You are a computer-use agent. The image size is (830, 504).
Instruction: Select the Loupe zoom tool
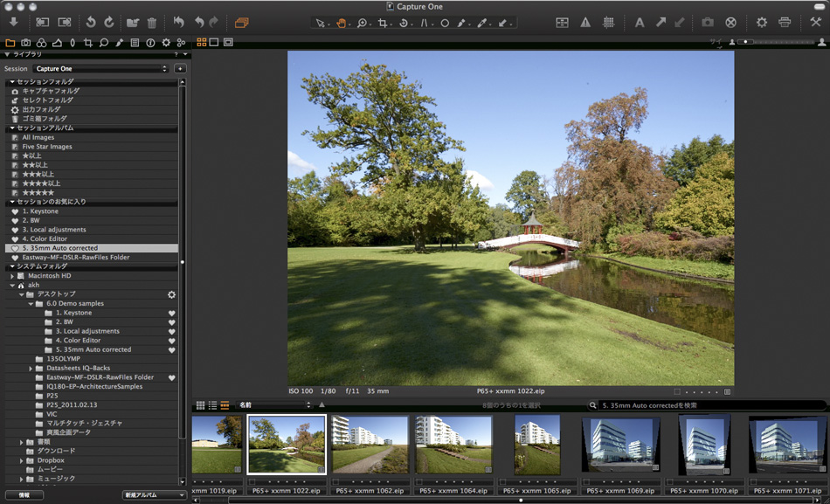[363, 24]
